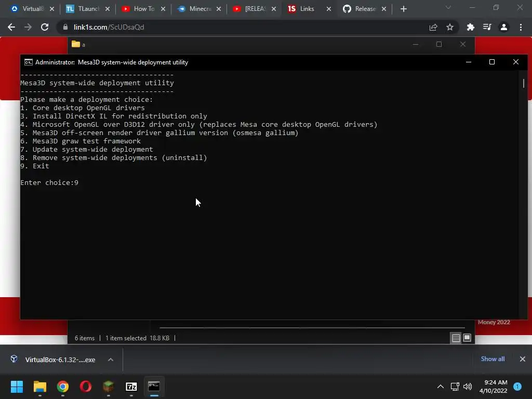Viewport: 532px width, 399px height.
Task: Close the downloads bar
Action: click(523, 359)
